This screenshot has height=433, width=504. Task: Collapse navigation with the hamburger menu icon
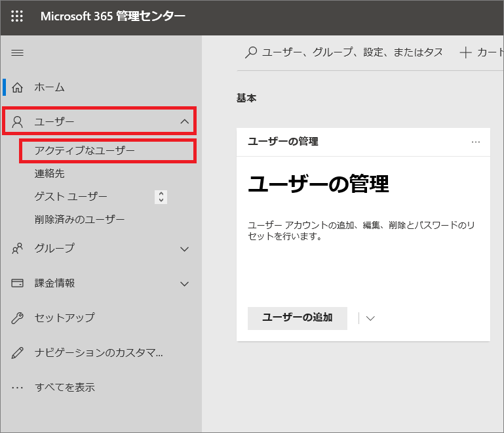coord(17,52)
